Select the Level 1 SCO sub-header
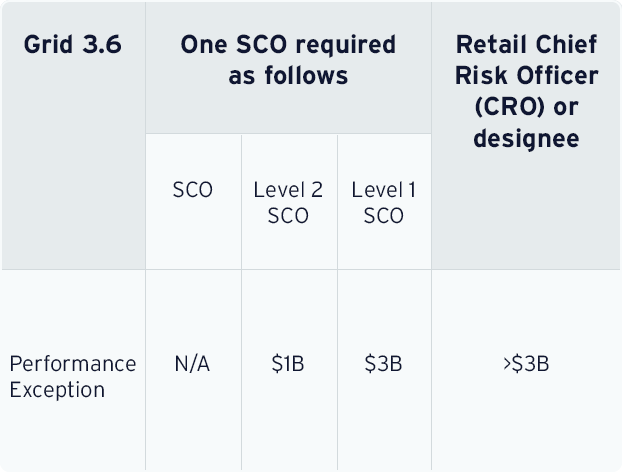 pyautogui.click(x=384, y=202)
